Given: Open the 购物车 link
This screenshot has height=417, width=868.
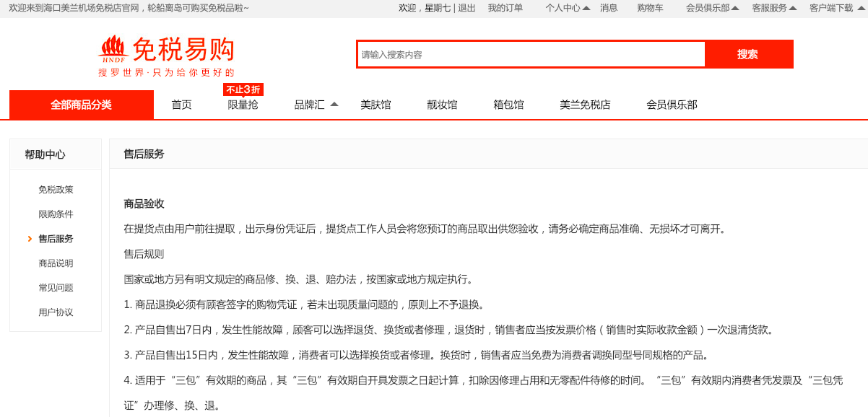Looking at the screenshot, I should pos(650,8).
